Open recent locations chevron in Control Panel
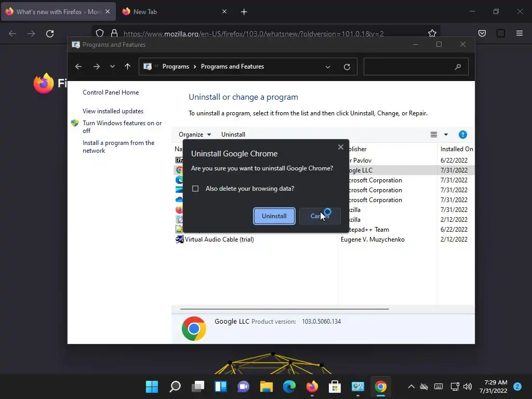 coord(112,66)
